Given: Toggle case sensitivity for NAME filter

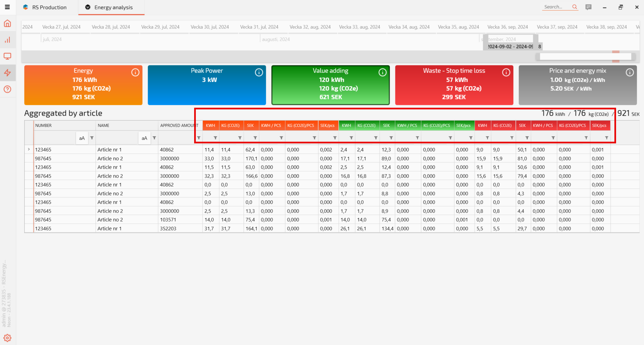Looking at the screenshot, I should pyautogui.click(x=144, y=138).
